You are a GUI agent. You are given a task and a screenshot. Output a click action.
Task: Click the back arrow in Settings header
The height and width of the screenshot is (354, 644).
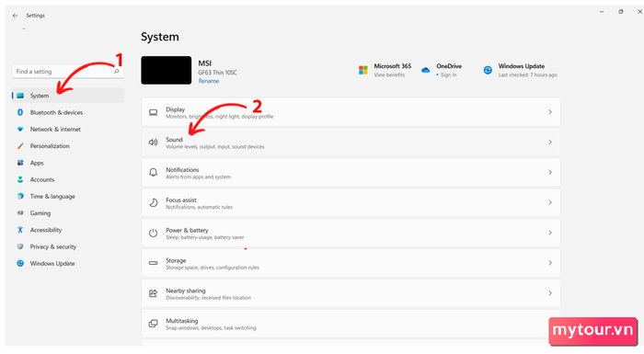pos(16,16)
